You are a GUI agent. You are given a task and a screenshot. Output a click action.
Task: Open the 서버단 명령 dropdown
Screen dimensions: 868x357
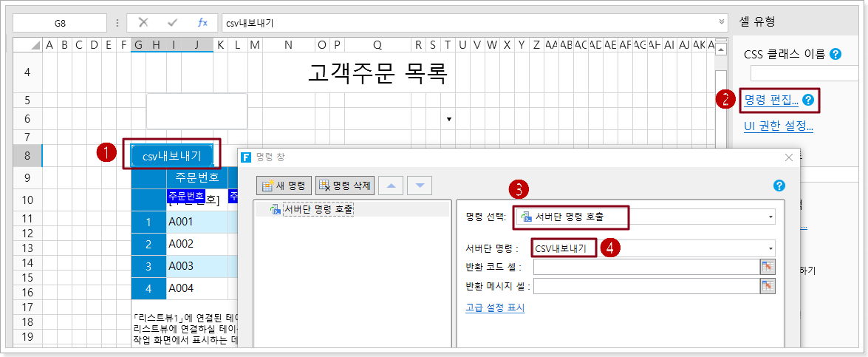tap(770, 249)
